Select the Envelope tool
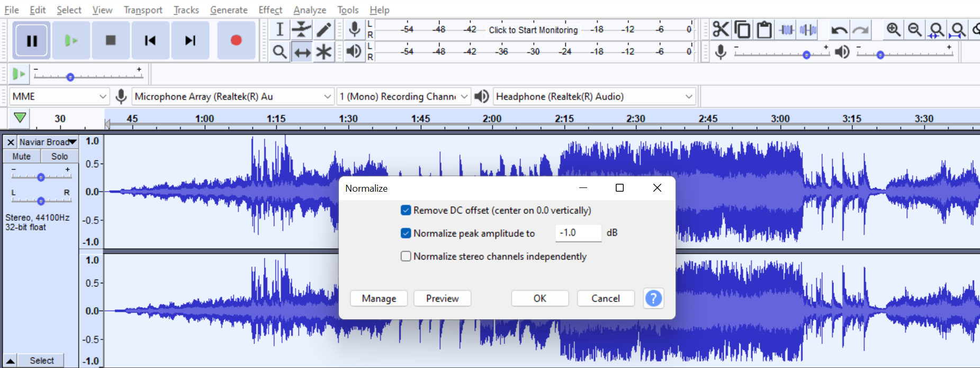The height and width of the screenshot is (368, 980). pyautogui.click(x=302, y=29)
